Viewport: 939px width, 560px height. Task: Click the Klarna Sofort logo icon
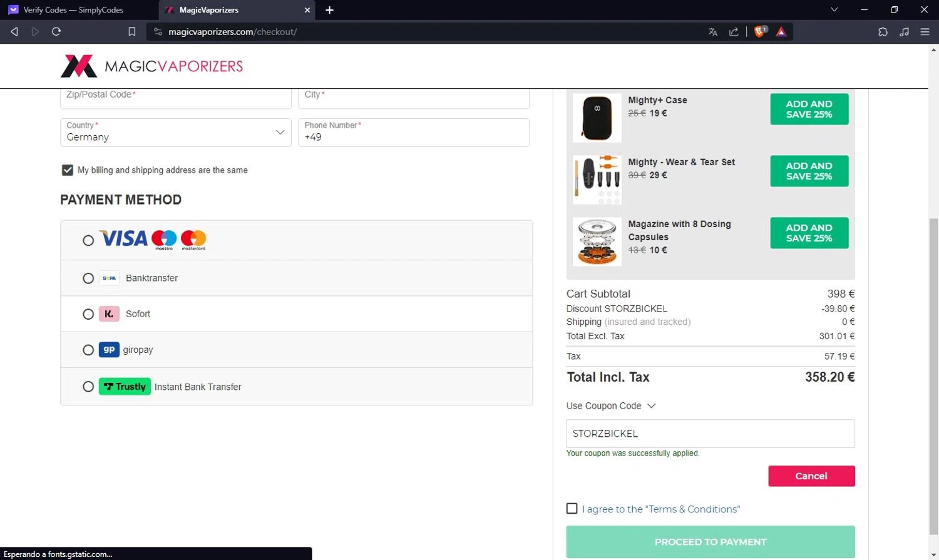109,314
